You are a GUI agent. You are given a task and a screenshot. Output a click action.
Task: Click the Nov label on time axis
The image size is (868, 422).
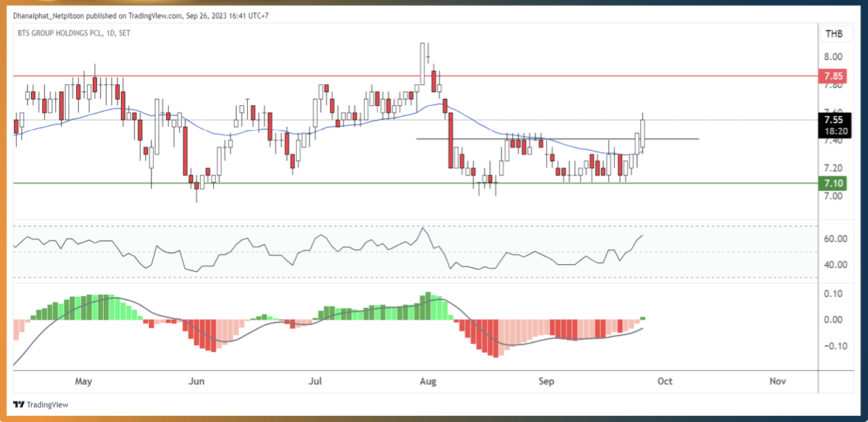[777, 381]
